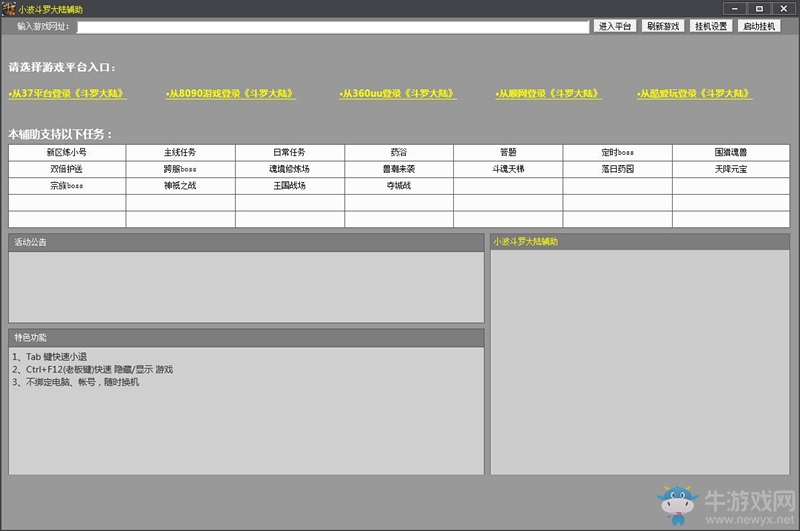The width and height of the screenshot is (800, 531).
Task: Open the 从360uu登录《斗罗大陆》 link
Action: click(398, 93)
